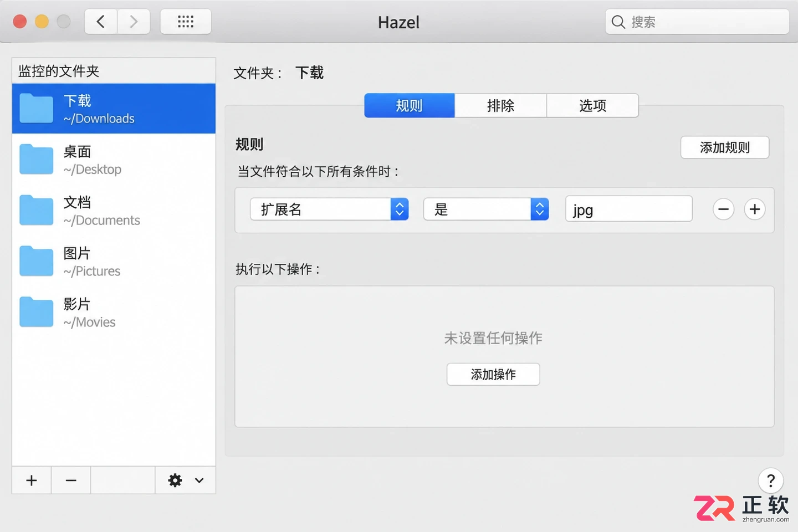Select the 桌面 Desktop folder icon
Screen dimensions: 798x532
coord(37,159)
